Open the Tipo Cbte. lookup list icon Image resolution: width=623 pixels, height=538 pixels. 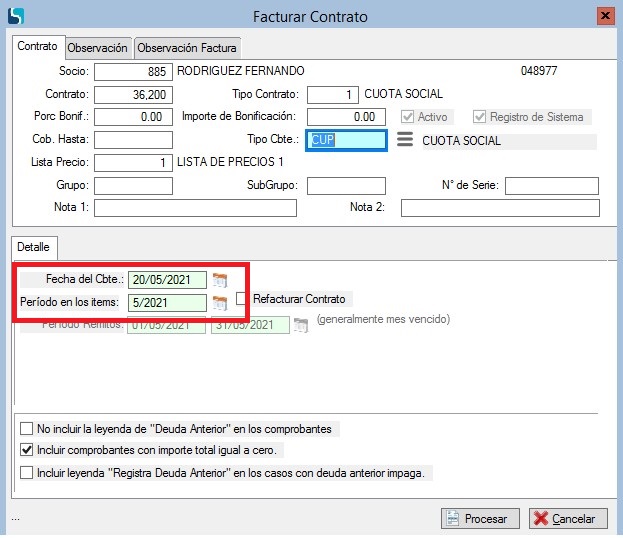[x=404, y=140]
